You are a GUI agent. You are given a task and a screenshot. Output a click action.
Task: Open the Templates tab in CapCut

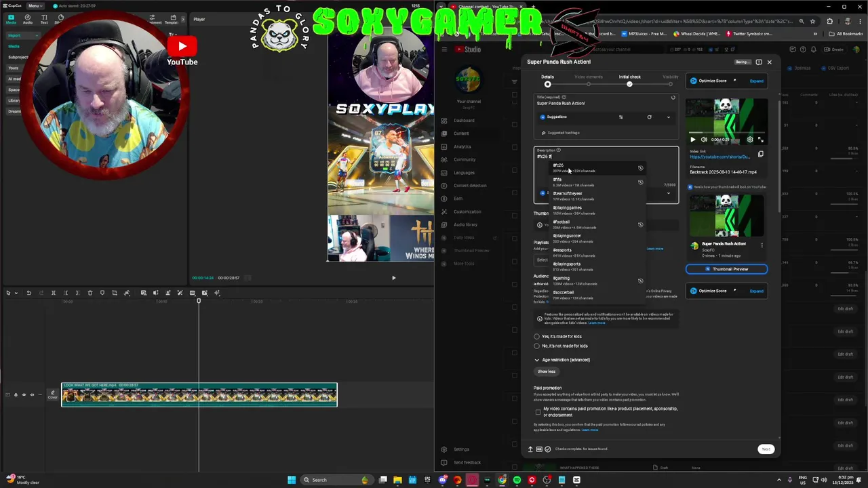coord(172,19)
